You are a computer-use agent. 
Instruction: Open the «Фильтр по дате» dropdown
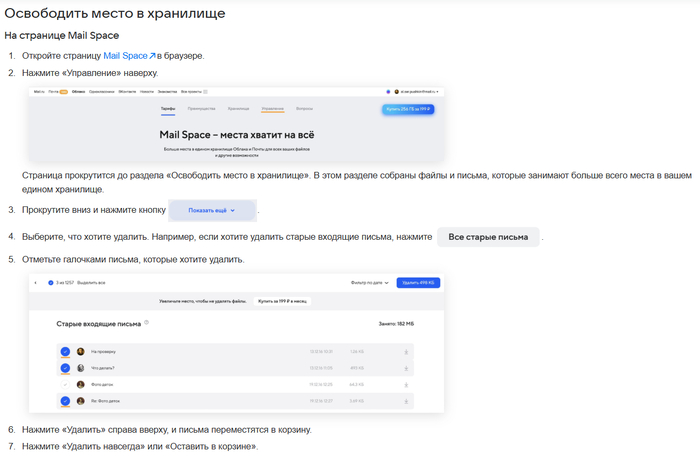370,283
